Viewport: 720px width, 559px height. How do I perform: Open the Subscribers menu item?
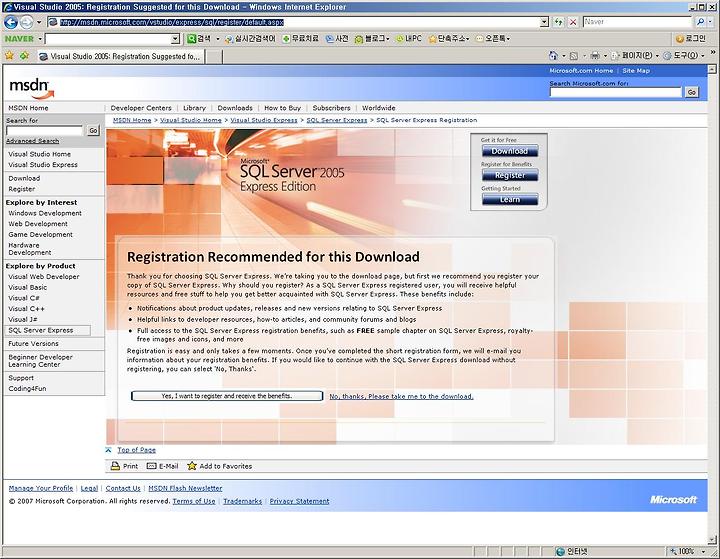coord(331,108)
